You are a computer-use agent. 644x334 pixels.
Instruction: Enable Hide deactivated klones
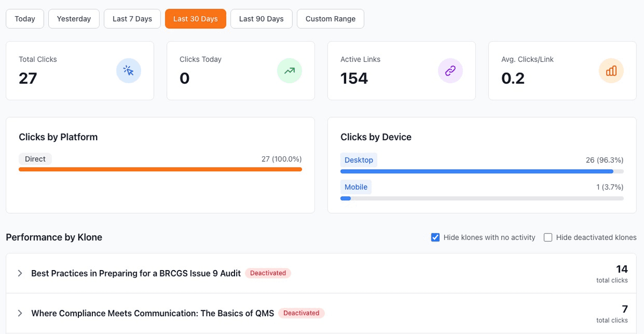tap(548, 237)
